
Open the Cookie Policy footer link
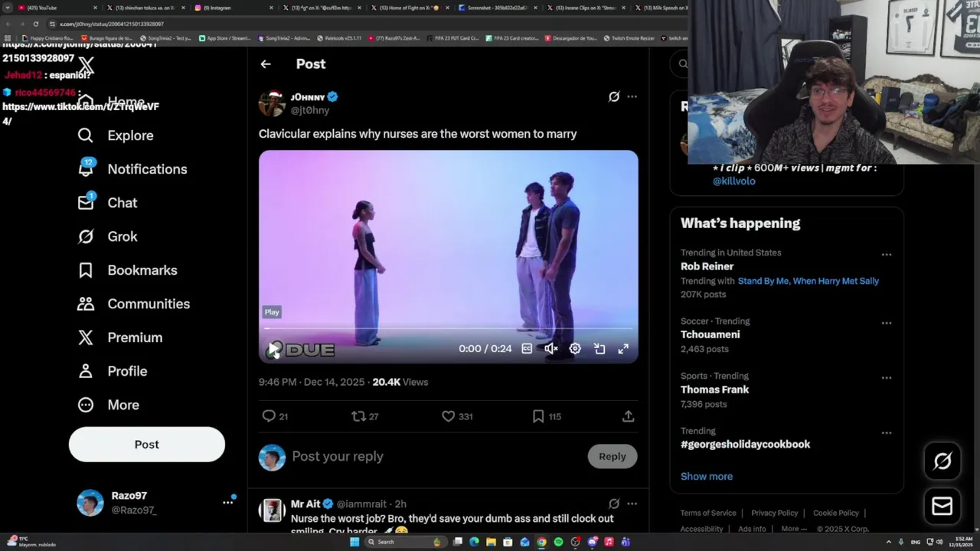[836, 513]
